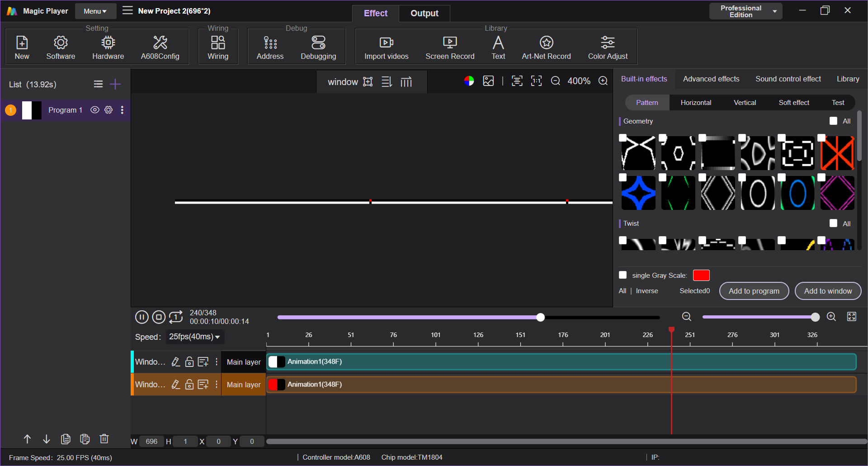The width and height of the screenshot is (868, 466).
Task: Open the Address debug tool
Action: (x=270, y=47)
